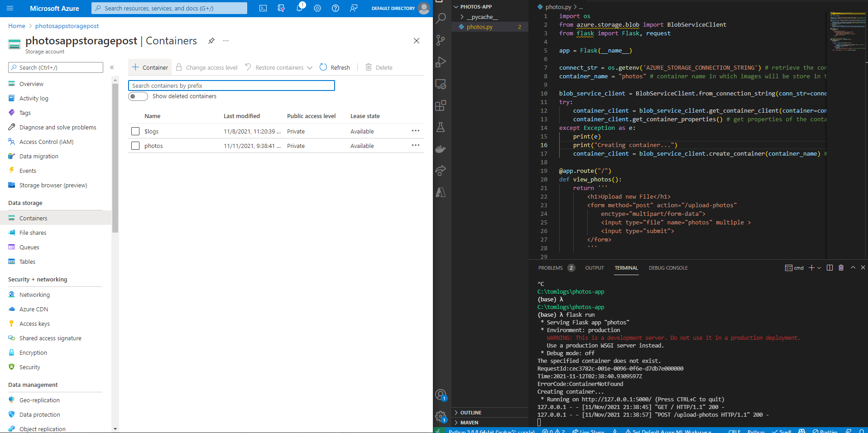Select the TERMINAL panel tab

[x=626, y=268]
